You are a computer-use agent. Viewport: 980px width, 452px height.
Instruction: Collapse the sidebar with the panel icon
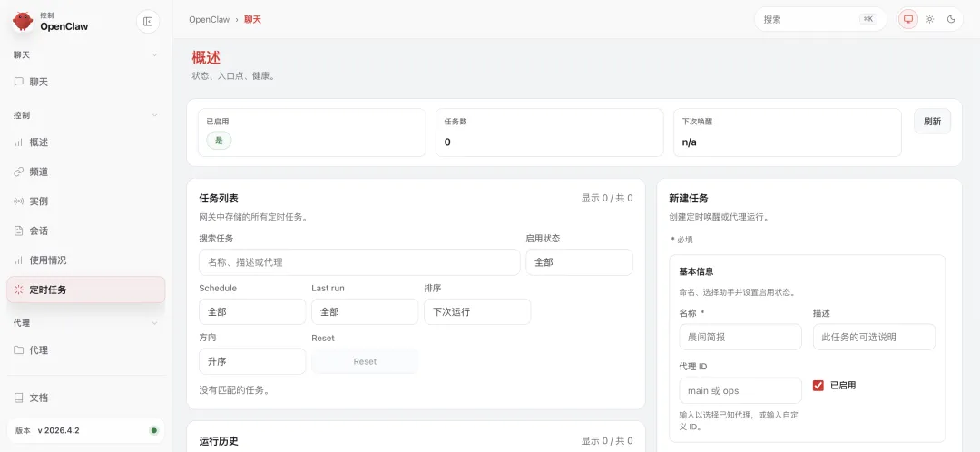pos(148,22)
